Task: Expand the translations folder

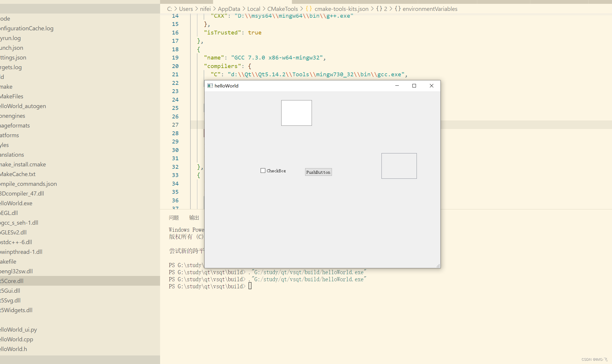Action: [80, 155]
